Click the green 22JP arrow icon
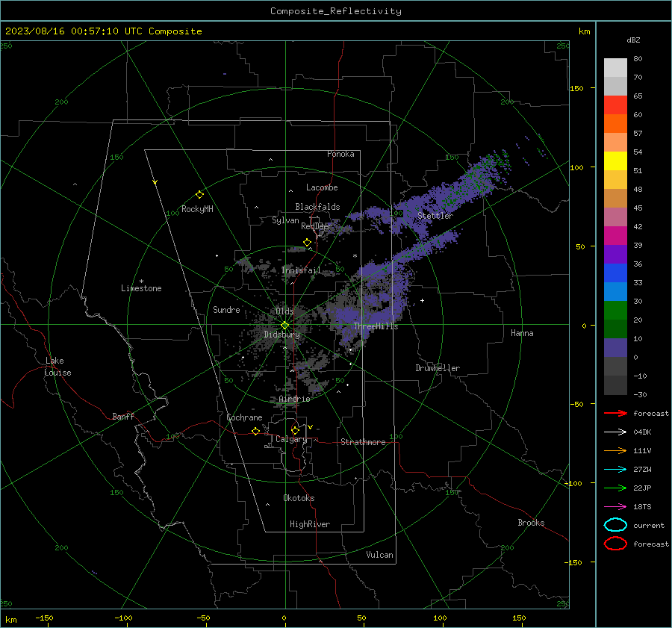This screenshot has width=672, height=628. click(x=615, y=488)
